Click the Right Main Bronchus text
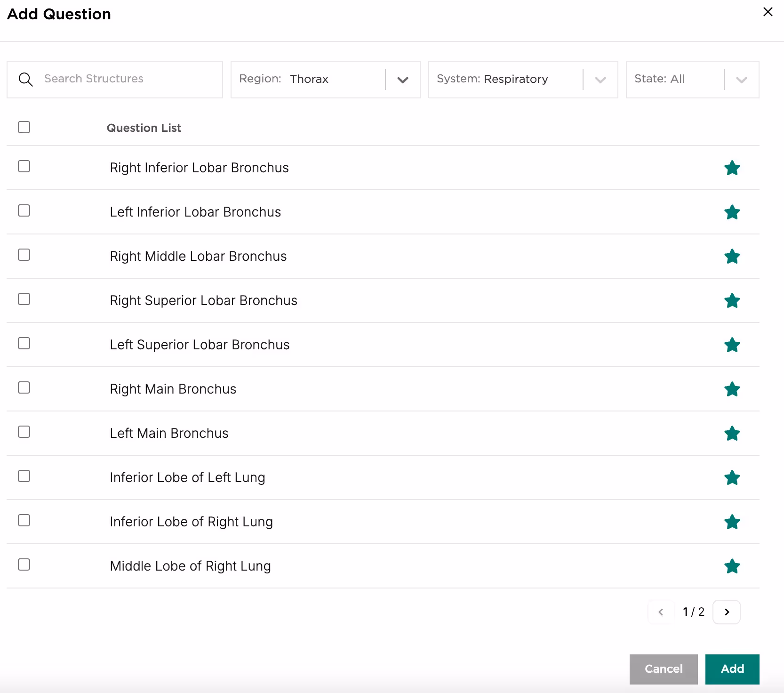 pyautogui.click(x=173, y=389)
